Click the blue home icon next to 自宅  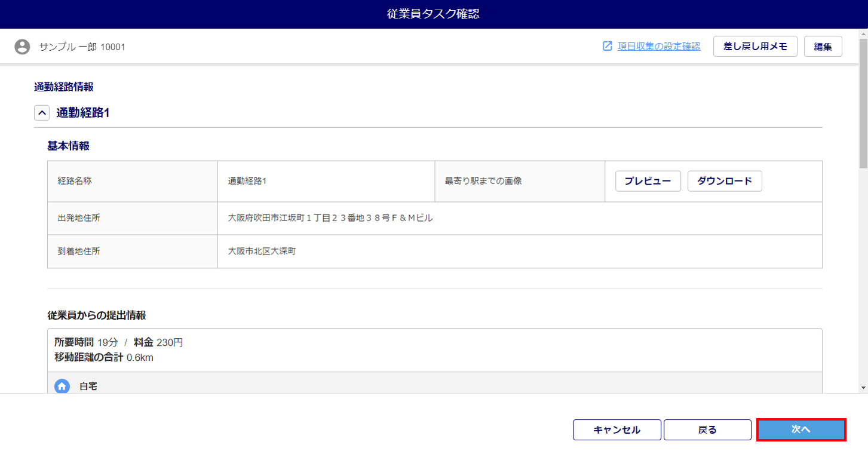(x=62, y=387)
